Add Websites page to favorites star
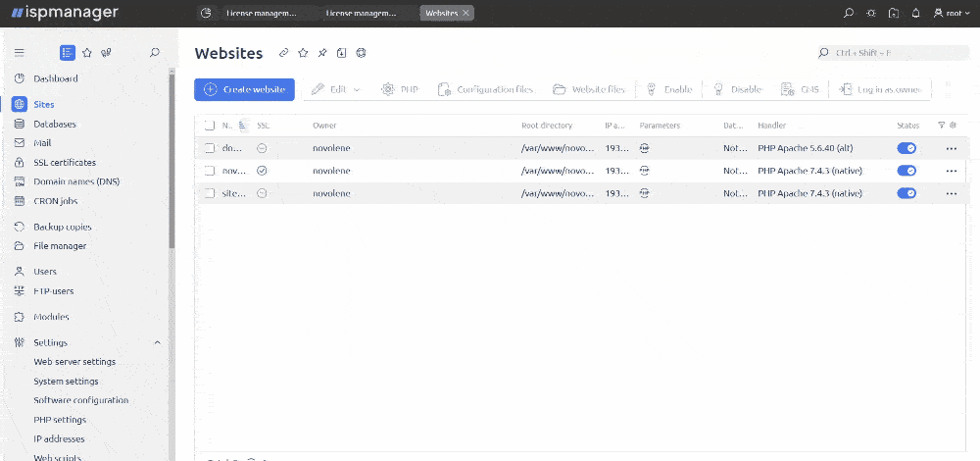This screenshot has height=461, width=980. (x=303, y=53)
